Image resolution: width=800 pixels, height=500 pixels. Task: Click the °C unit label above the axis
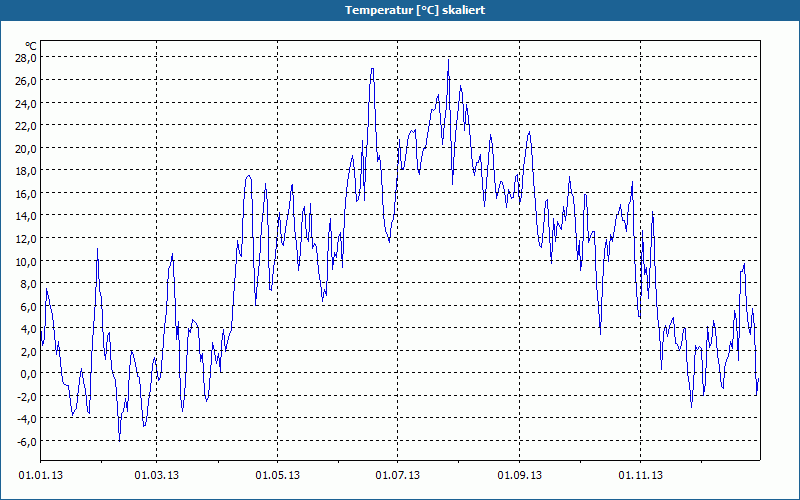[31, 46]
